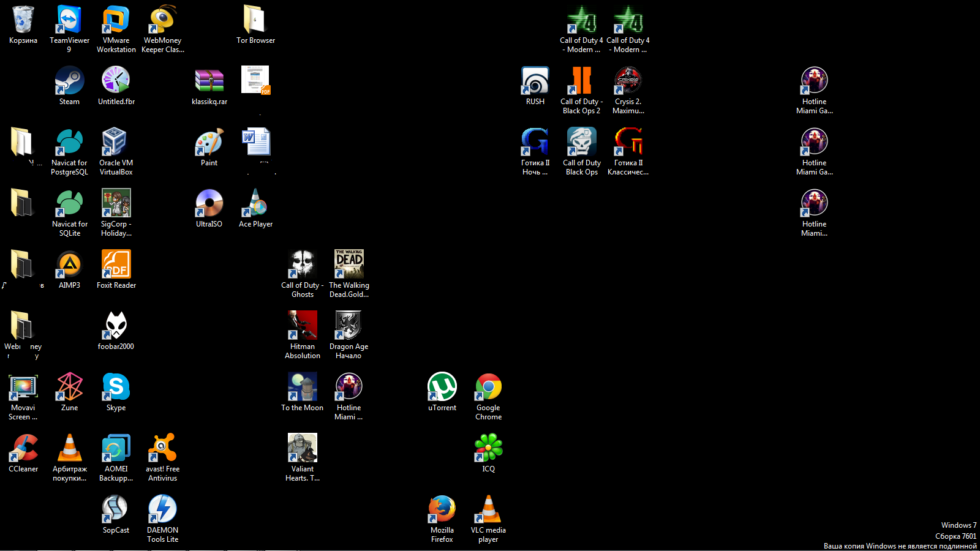Select the Word document file icon
This screenshot has height=551, width=980.
(255, 141)
